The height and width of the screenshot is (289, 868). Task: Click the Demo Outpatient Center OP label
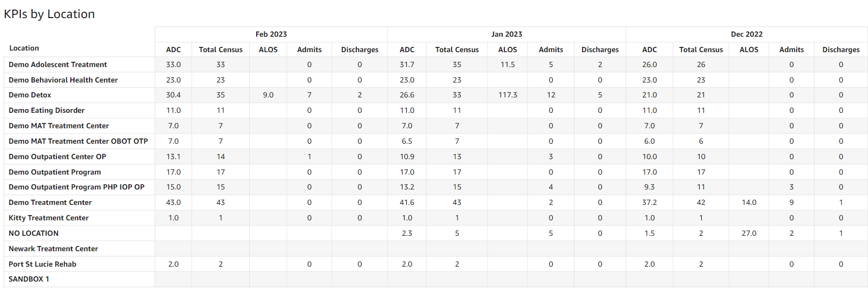coord(57,156)
